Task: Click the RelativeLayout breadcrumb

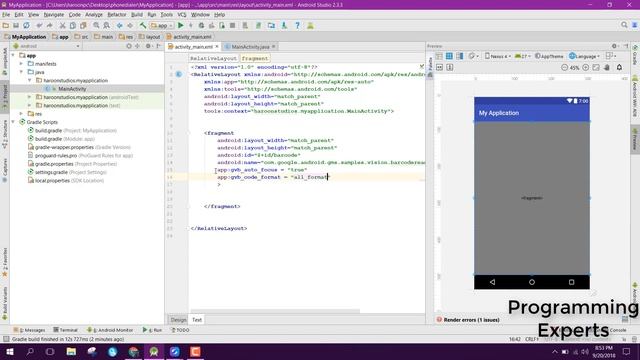Action: point(213,58)
